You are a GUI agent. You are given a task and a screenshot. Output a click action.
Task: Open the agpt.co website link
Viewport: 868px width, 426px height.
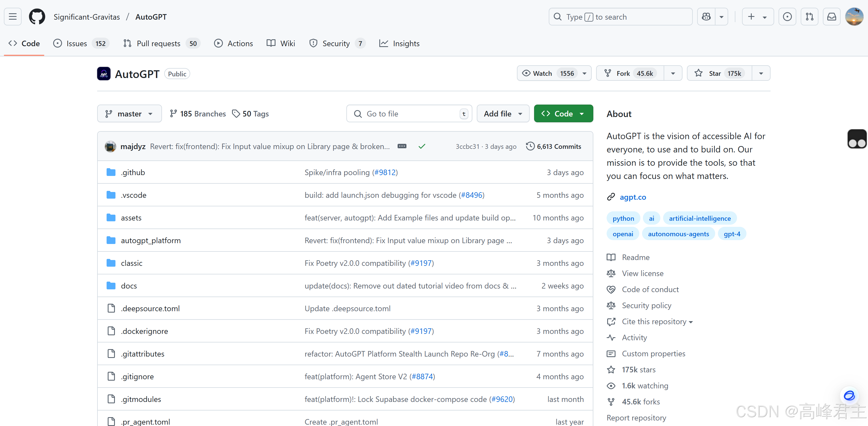632,197
